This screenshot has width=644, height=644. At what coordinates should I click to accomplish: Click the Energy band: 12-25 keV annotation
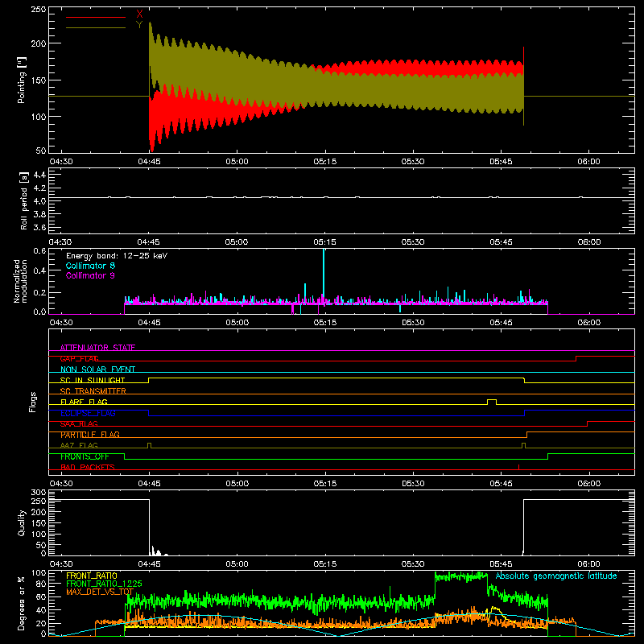click(x=117, y=256)
